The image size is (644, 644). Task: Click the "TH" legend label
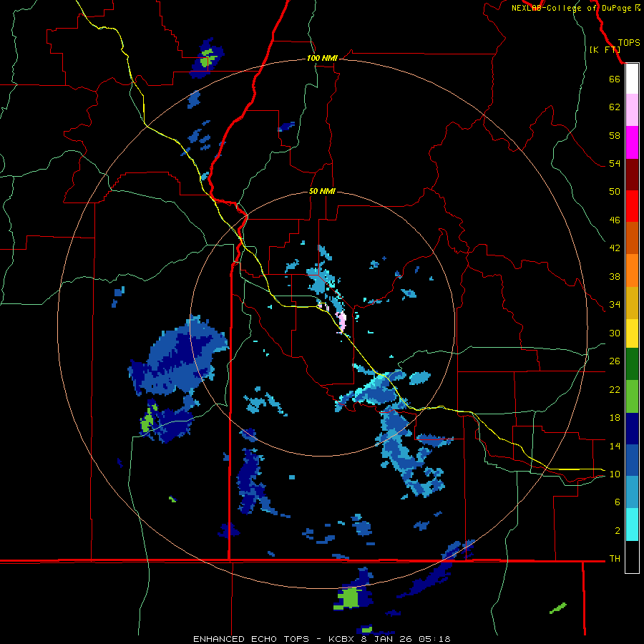coord(615,559)
